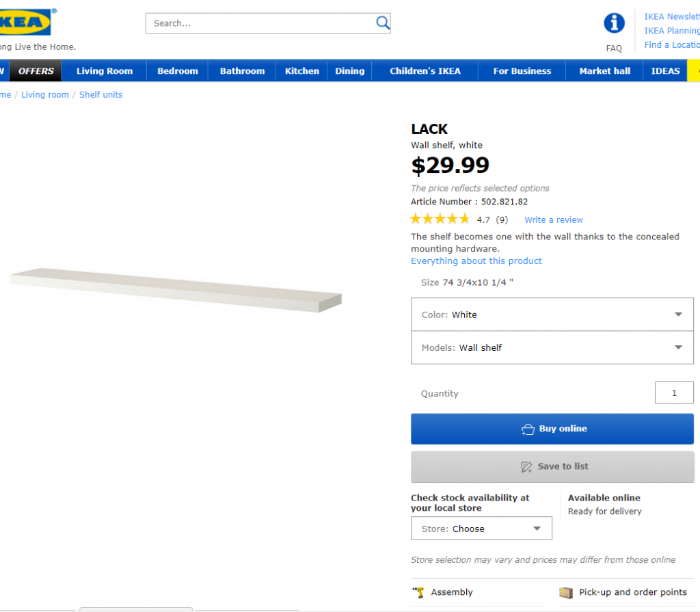Open the Kitchen menu item
The height and width of the screenshot is (612, 700).
(x=302, y=71)
